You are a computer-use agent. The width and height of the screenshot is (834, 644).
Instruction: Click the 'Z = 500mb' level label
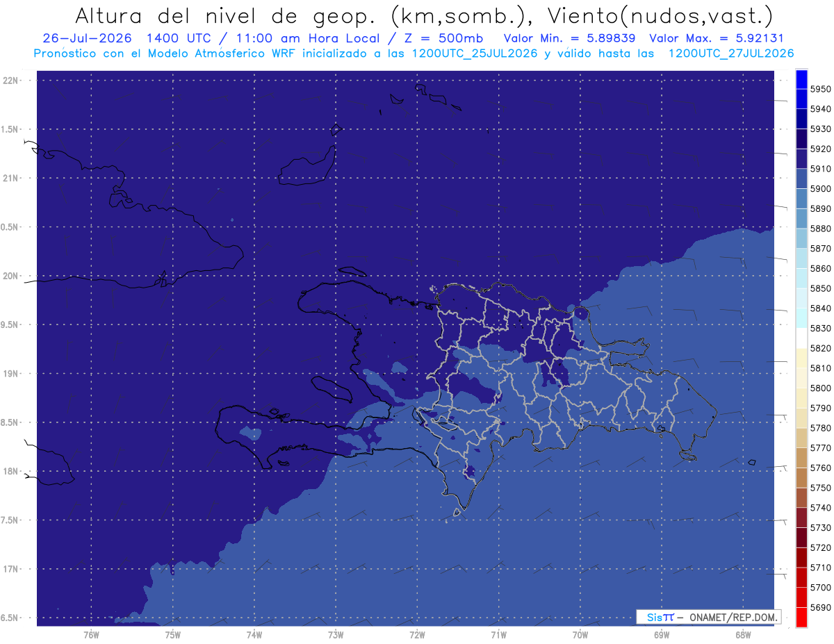[444, 38]
